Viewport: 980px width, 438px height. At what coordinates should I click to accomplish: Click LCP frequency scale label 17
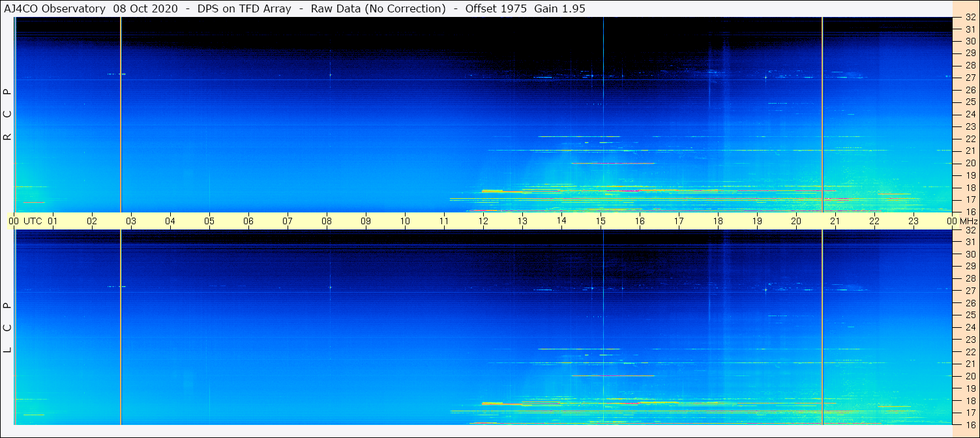(x=970, y=413)
